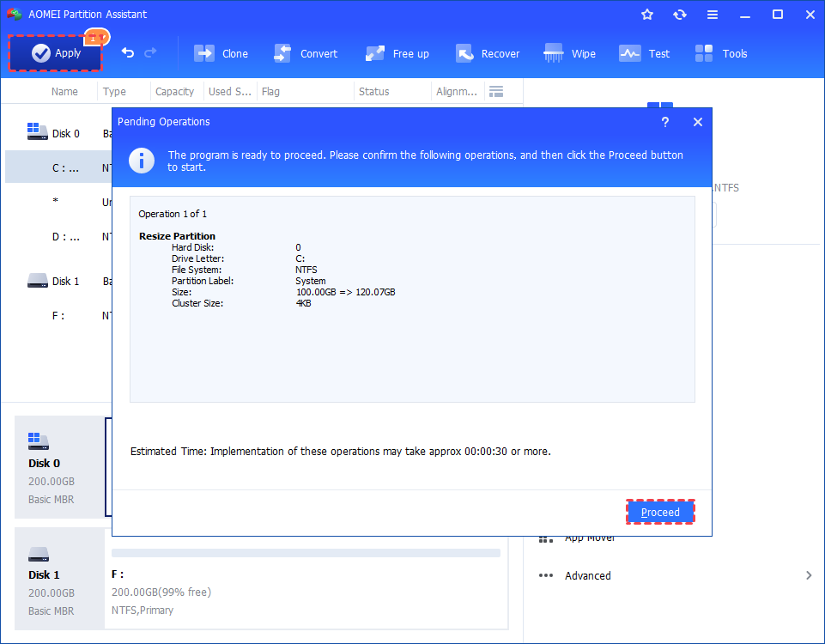The image size is (825, 644).
Task: Select the unallocated * row
Action: tap(59, 202)
